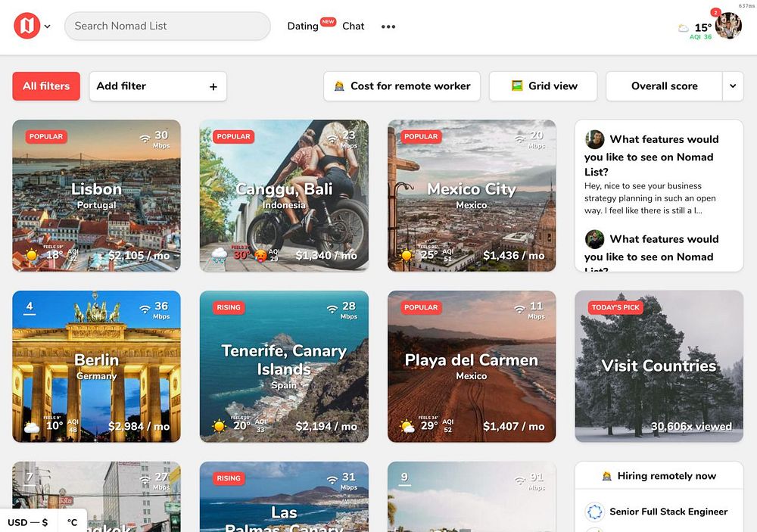757x532 pixels.
Task: Click 30 Mbps speed on Lisbon card
Action: click(161, 139)
